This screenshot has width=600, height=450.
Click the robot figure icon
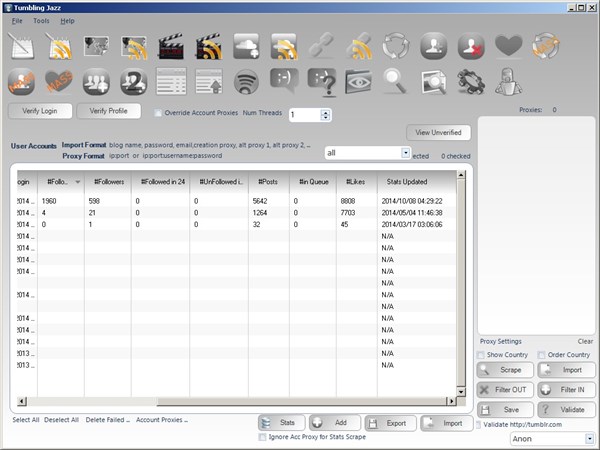(508, 82)
